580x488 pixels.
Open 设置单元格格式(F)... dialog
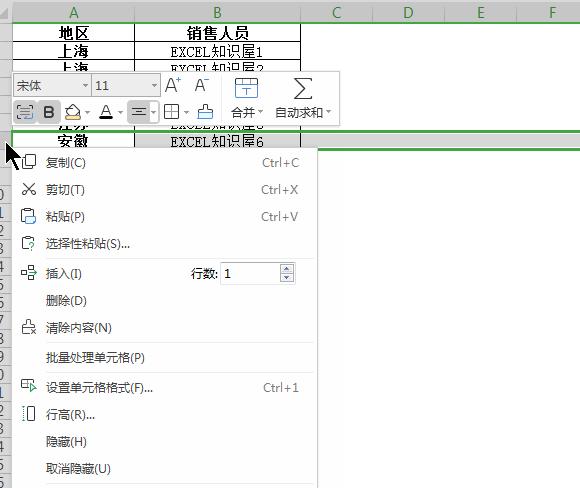tap(164, 388)
